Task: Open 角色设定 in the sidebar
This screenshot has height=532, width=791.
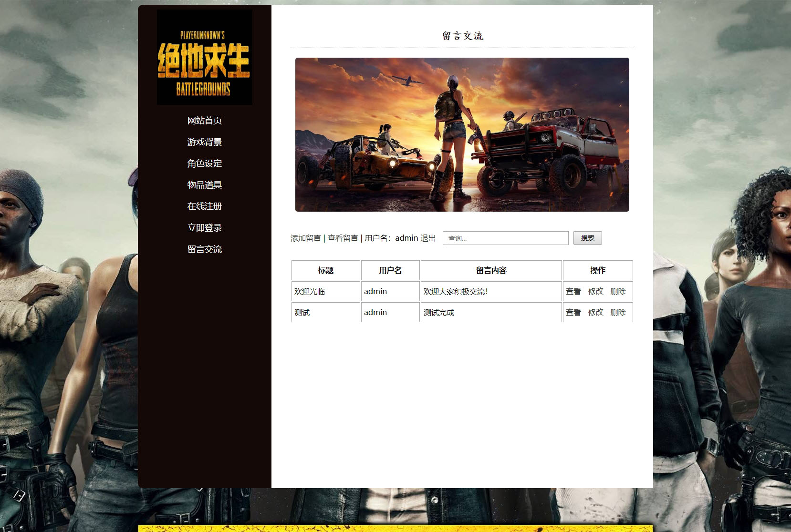Action: click(x=205, y=164)
